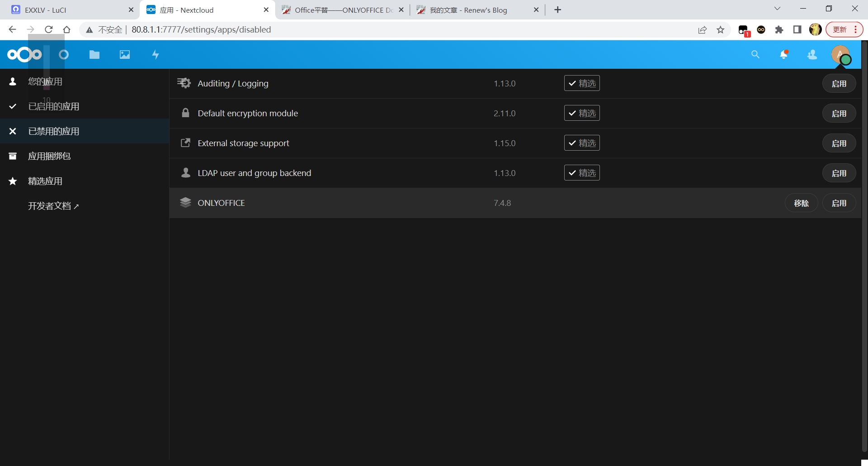Open the Files folder icon
Screen dimensions: 868x466
pos(94,55)
